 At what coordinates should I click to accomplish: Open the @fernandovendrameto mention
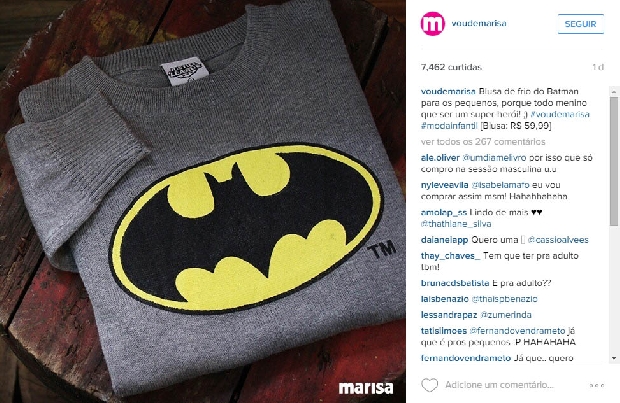tap(518, 331)
